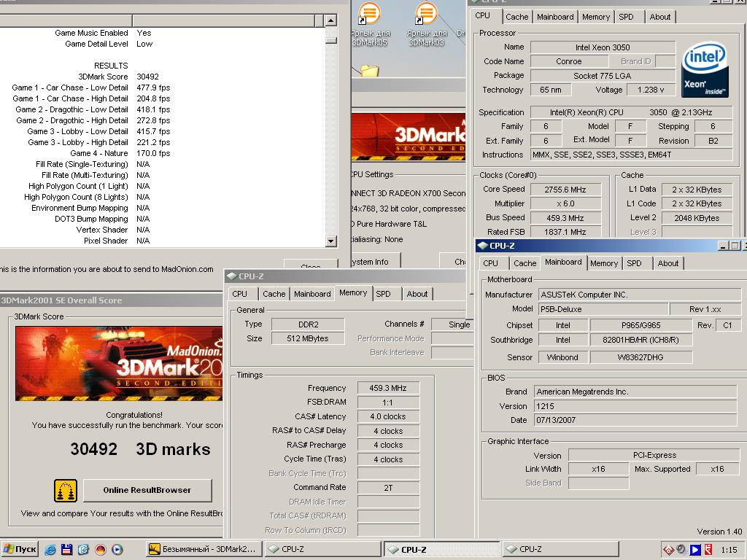This screenshot has height=560, width=747.
Task: Click the 3DMark2001 MadOnion banner image
Action: click(x=119, y=363)
